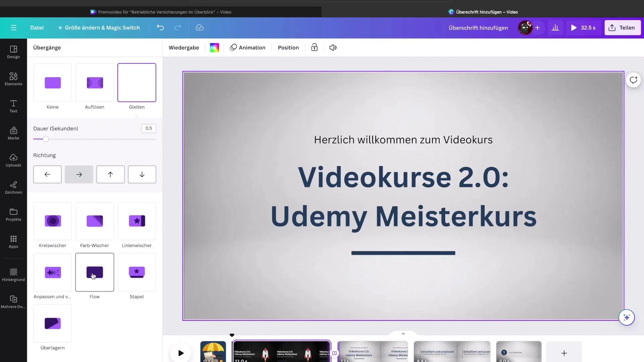
Task: Select the Überlagern transition
Action: 53,323
